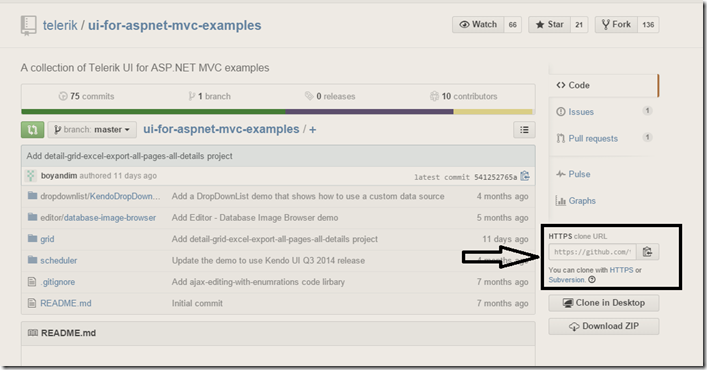
Task: Click Download ZIP button
Action: pyautogui.click(x=604, y=326)
